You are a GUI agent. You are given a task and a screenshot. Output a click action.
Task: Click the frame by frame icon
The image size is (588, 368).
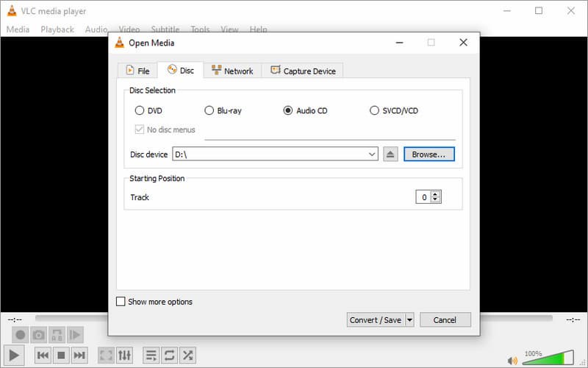(x=75, y=335)
